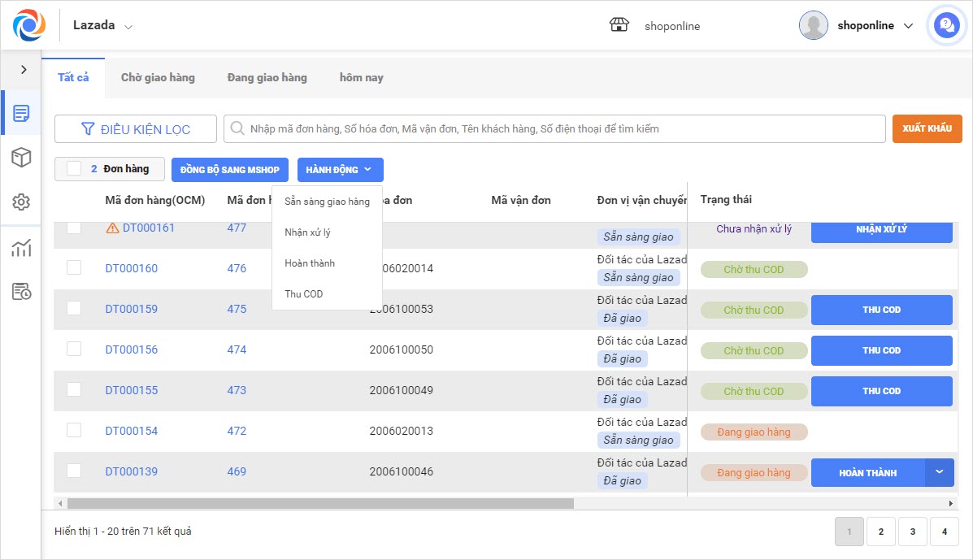Screen dimensions: 973x560
Task: Click the product box sidebar icon
Action: [x=21, y=158]
